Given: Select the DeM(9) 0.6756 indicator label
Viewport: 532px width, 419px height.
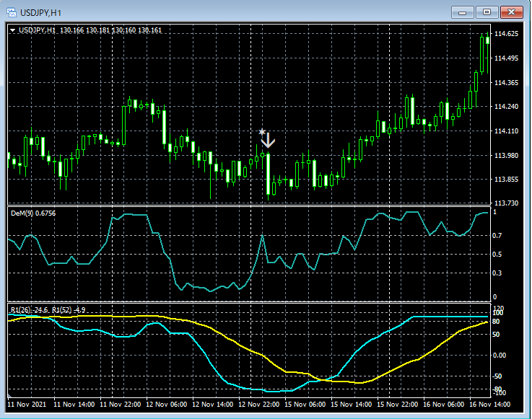Looking at the screenshot, I should (x=33, y=213).
